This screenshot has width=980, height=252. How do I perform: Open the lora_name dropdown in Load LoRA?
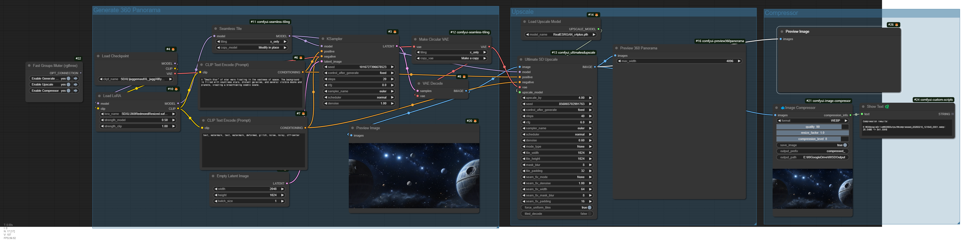pyautogui.click(x=137, y=114)
